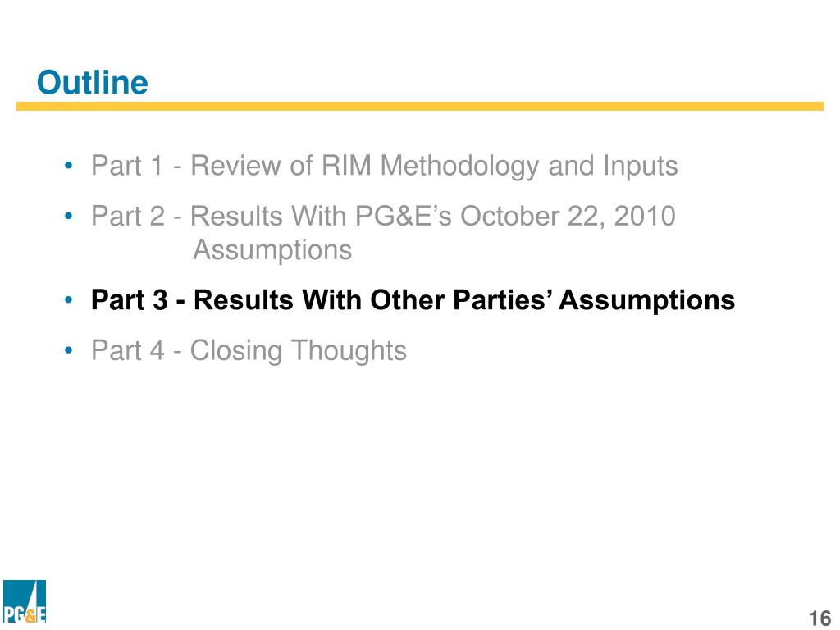Click the word "Methodology" in Part 1
Image resolution: width=840 pixels, height=630 pixels.
tap(459, 166)
